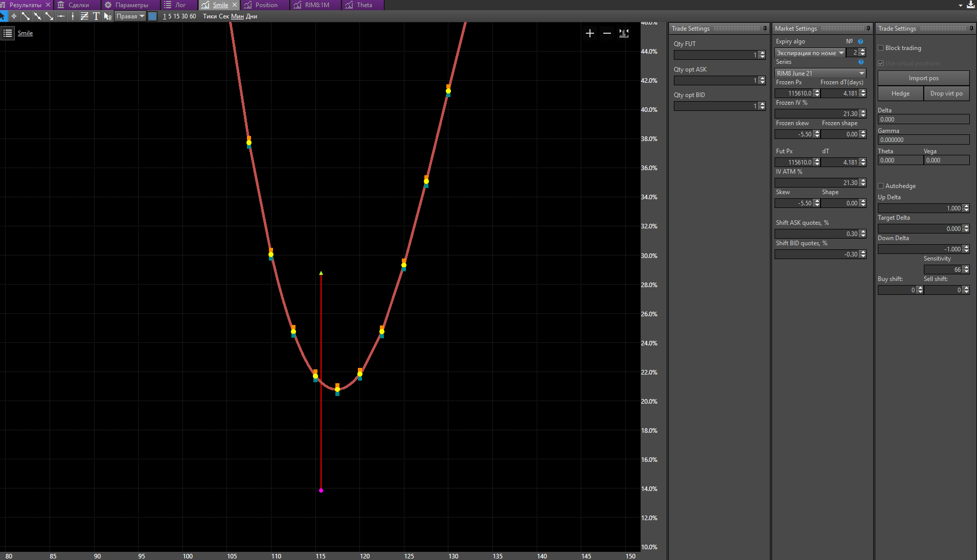Viewport: 977px width, 560px height.
Task: Toggle the Autohedge checkbox
Action: click(881, 186)
